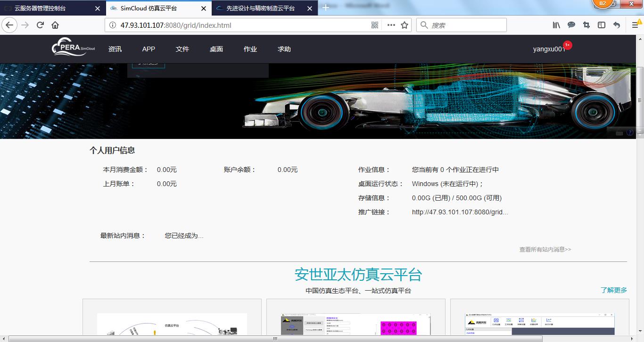Click the 查看所有站内消息>> link
Screen dimensions: 644x342
(x=545, y=250)
